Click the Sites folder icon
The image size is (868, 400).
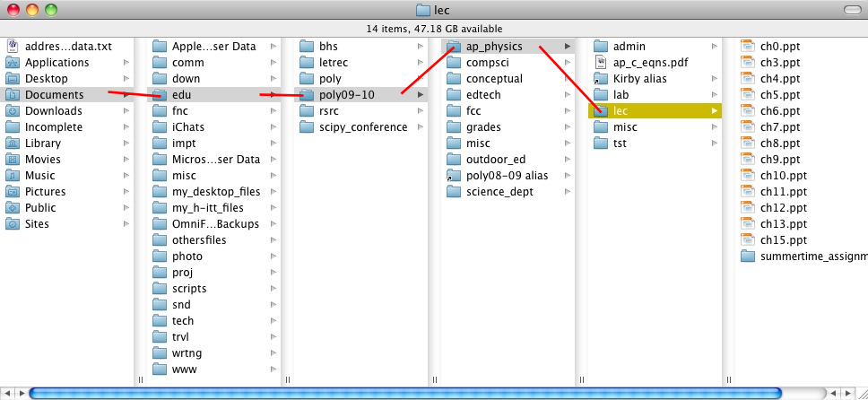tap(13, 224)
